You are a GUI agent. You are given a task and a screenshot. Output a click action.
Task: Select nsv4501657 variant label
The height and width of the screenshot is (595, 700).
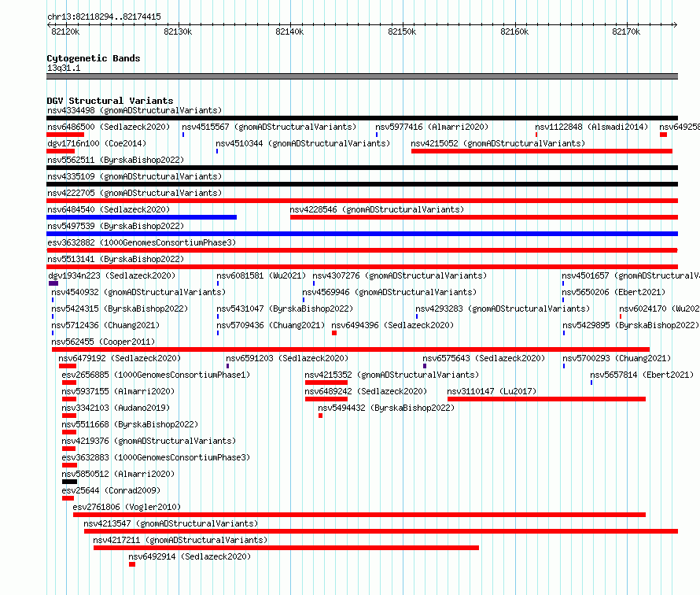tap(630, 275)
